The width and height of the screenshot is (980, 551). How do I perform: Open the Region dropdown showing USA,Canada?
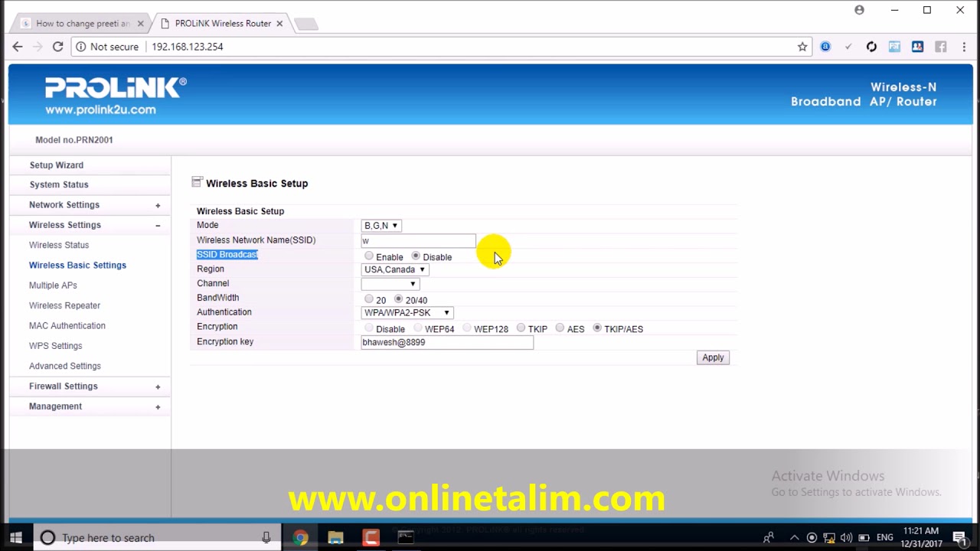pyautogui.click(x=394, y=269)
